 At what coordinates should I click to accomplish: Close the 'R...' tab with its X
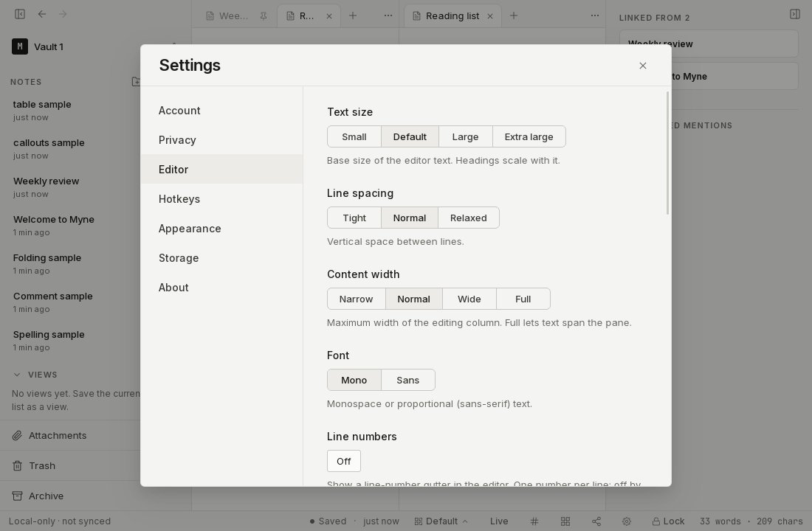329,16
